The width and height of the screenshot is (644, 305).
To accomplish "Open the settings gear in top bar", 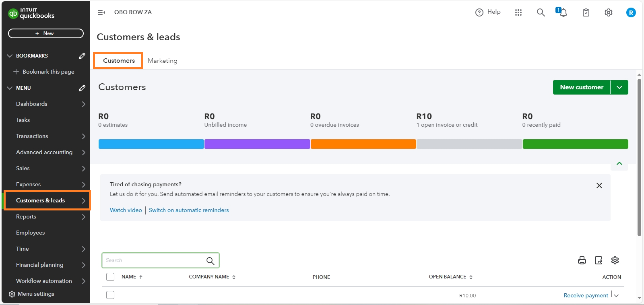I will pos(609,12).
